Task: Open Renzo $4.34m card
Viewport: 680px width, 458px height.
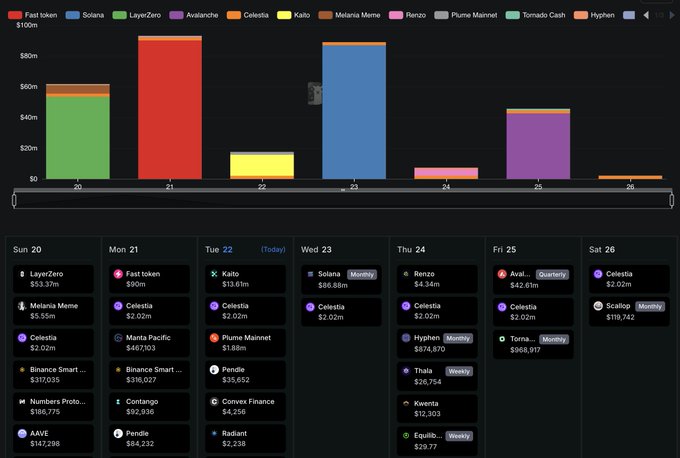Action: pyautogui.click(x=437, y=279)
